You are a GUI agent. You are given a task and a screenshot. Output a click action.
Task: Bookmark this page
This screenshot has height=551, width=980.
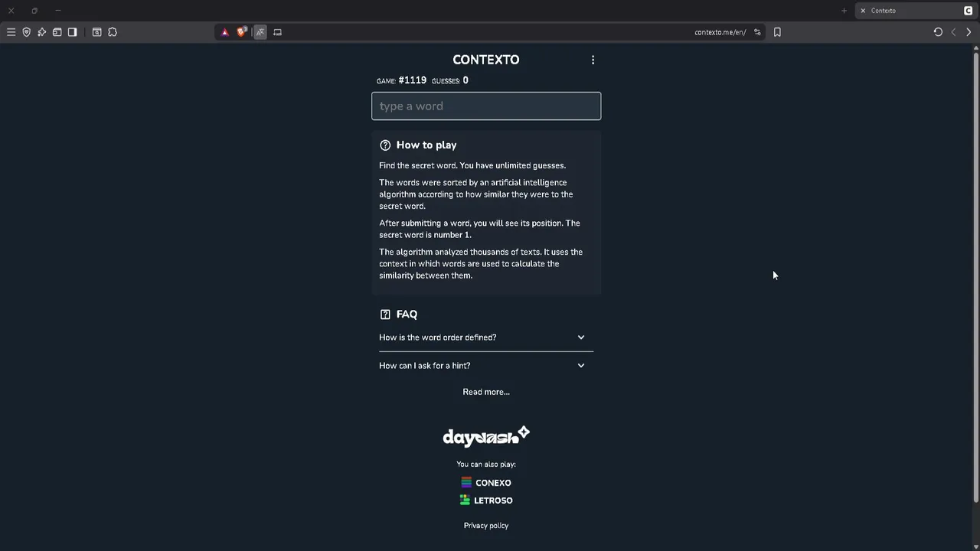pos(777,32)
